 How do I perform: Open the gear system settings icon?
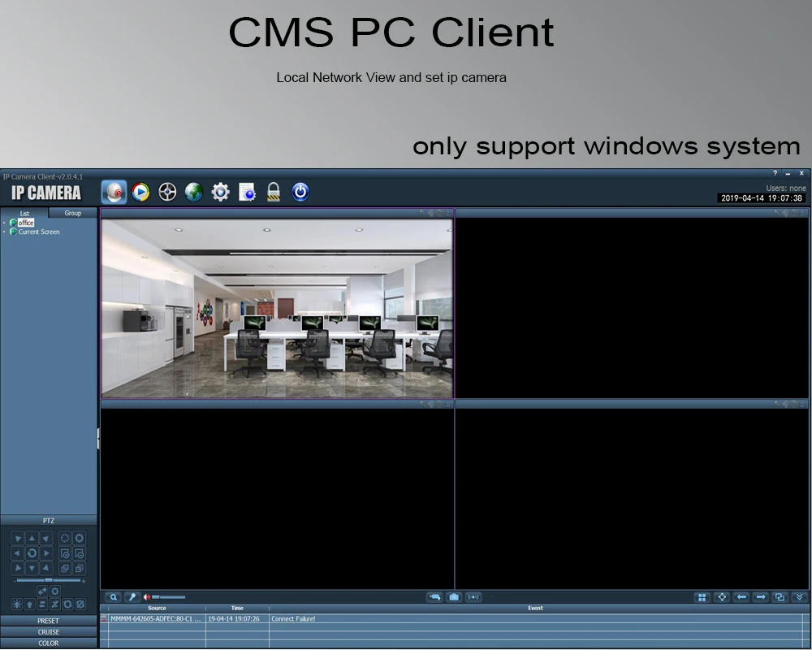(221, 193)
